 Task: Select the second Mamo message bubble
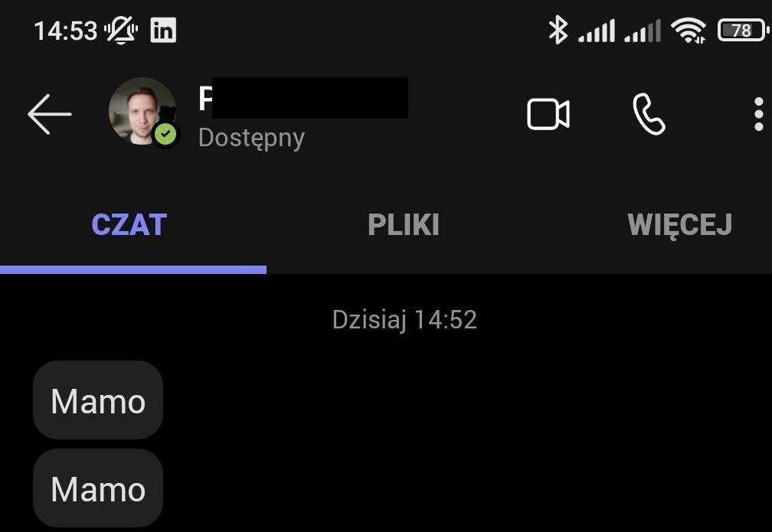click(98, 488)
